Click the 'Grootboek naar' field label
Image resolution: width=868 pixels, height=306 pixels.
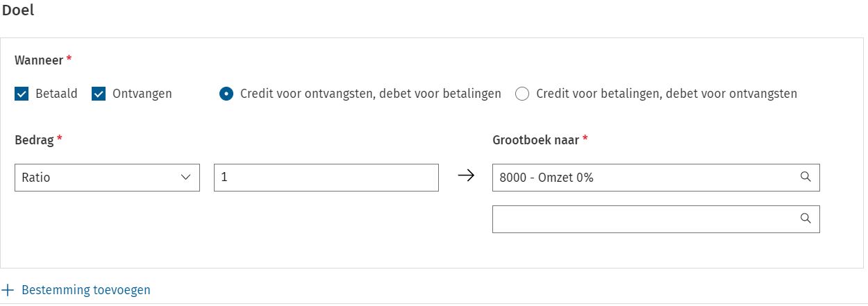point(536,140)
